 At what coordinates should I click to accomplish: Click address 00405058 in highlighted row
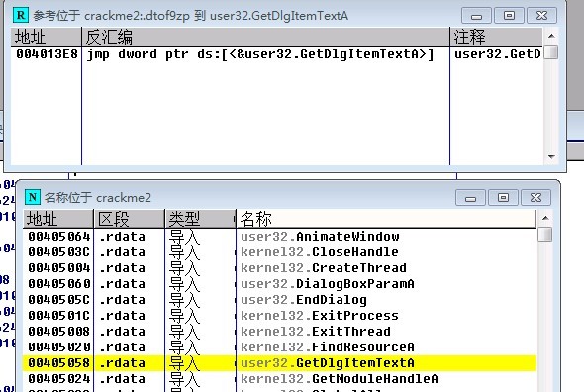58,363
